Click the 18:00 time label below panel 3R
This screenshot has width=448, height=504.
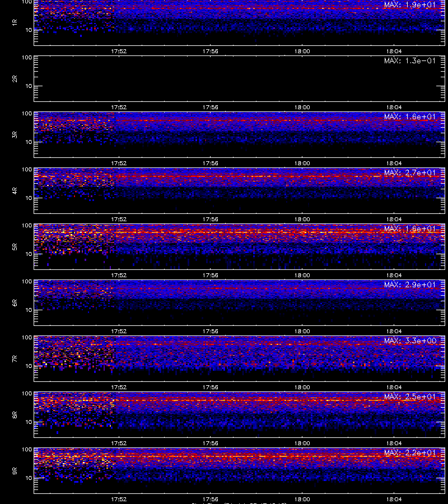coord(302,164)
